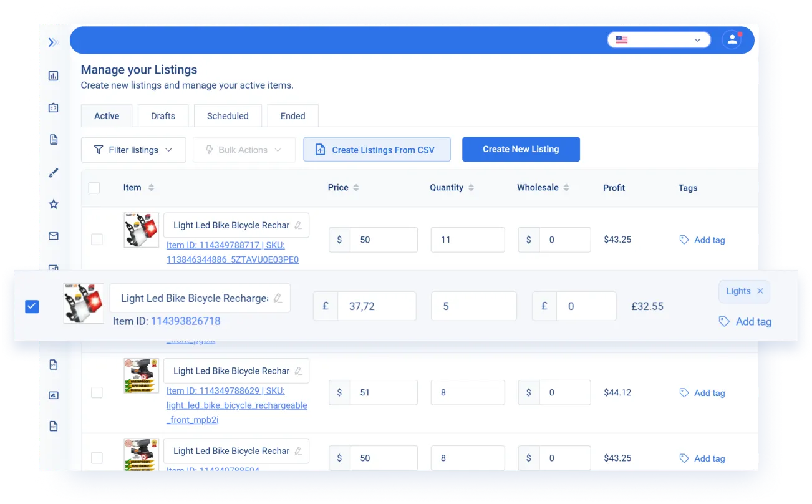Image resolution: width=812 pixels, height=504 pixels.
Task: Toggle the select-all checkbox in table header
Action: pyautogui.click(x=94, y=188)
